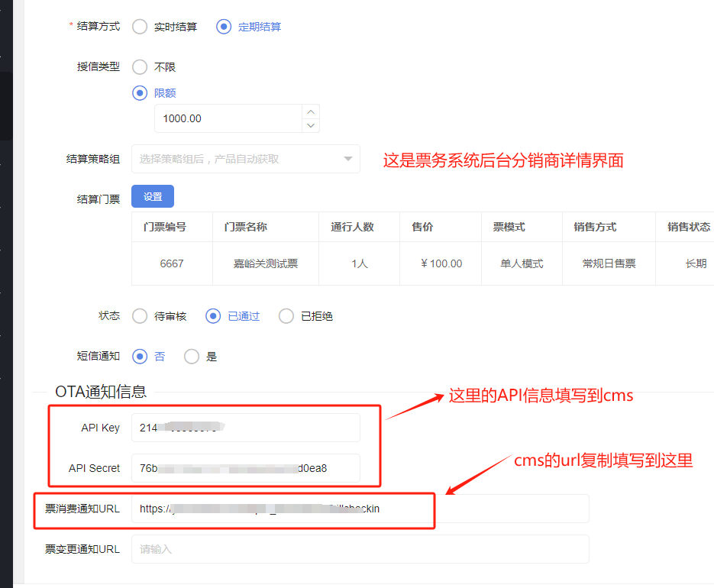Enable SMS notification by selecting 是
Viewport: 714px width, 588px height.
click(192, 356)
